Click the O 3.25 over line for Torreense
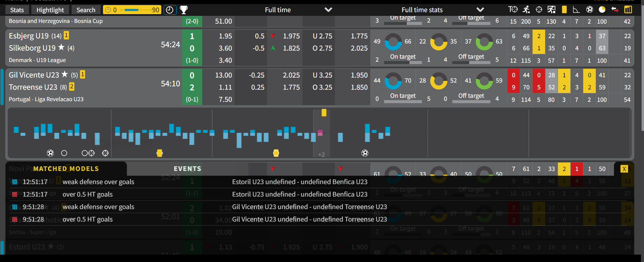This screenshot has height=262, width=644. (322, 87)
